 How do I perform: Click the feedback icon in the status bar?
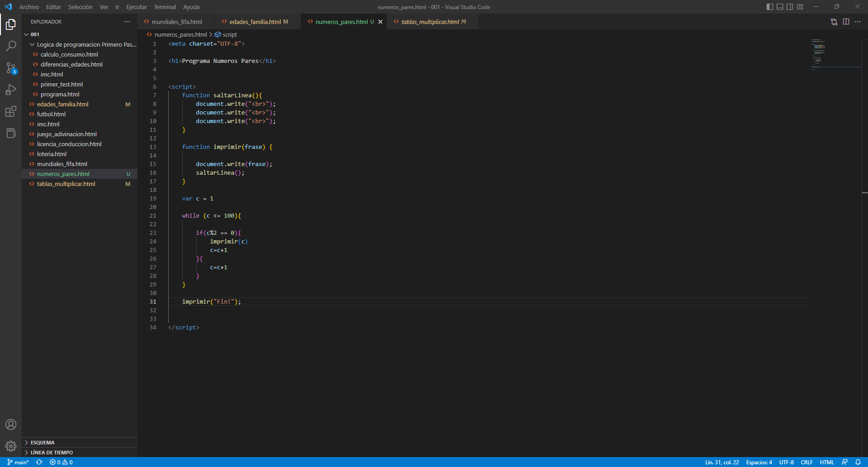click(844, 462)
